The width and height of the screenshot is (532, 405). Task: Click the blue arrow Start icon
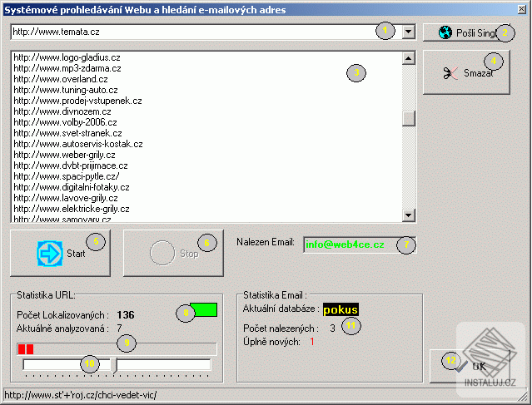tap(49, 253)
